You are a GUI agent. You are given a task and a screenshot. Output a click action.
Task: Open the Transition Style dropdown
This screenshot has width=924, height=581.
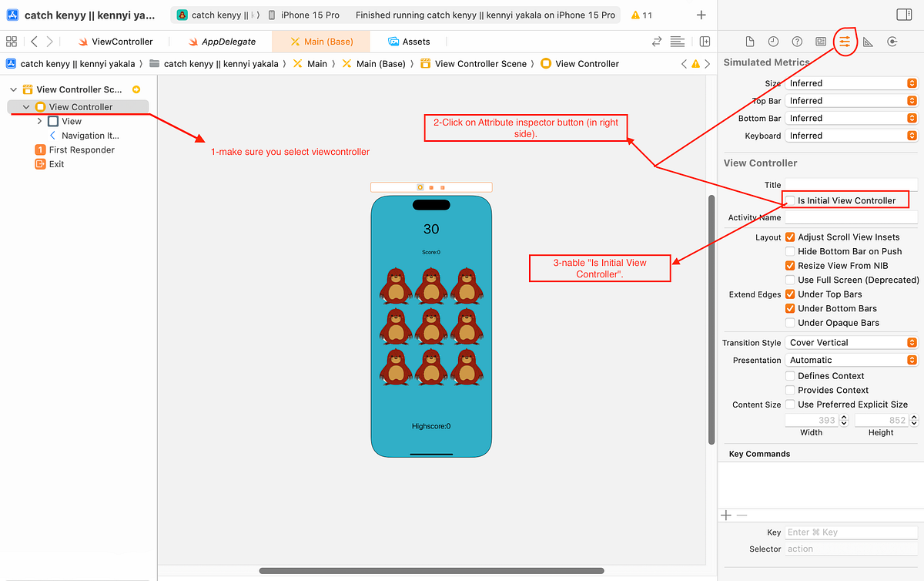tap(851, 342)
